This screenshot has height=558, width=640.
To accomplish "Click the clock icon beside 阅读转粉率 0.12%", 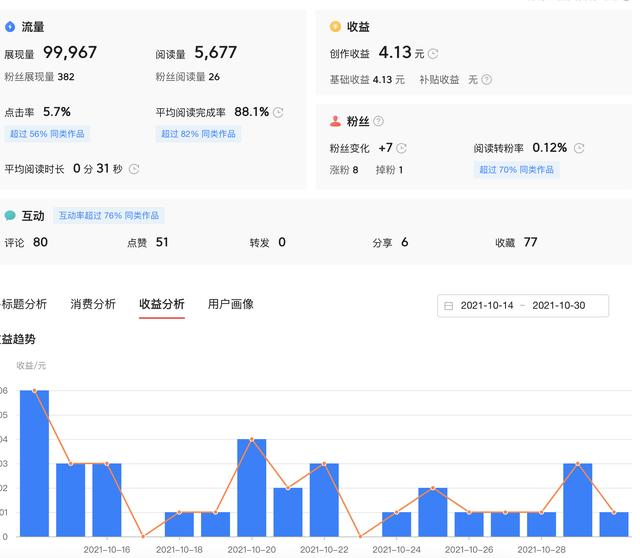I will click(x=579, y=148).
